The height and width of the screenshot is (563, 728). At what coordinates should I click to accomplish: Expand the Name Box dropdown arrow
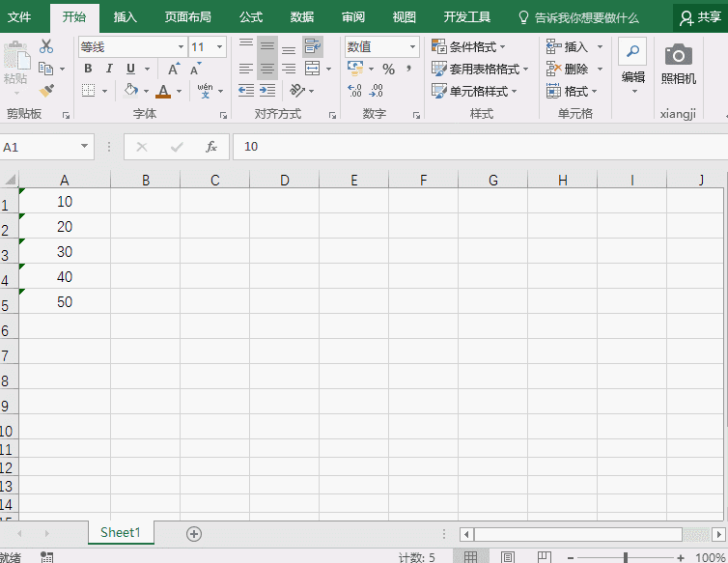[85, 147]
